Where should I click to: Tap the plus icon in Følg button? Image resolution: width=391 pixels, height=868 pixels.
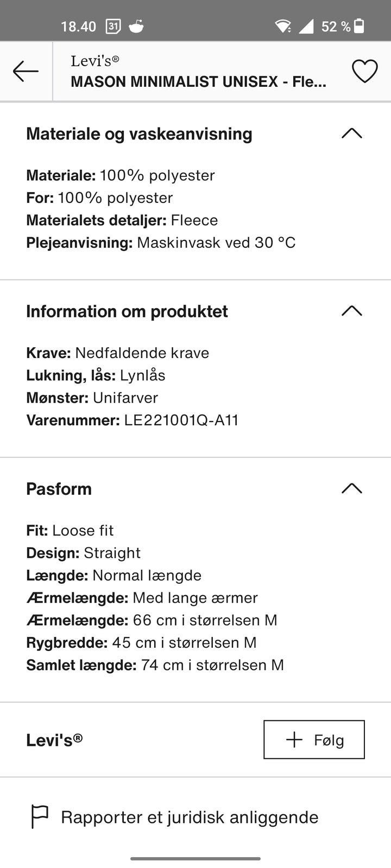[294, 739]
